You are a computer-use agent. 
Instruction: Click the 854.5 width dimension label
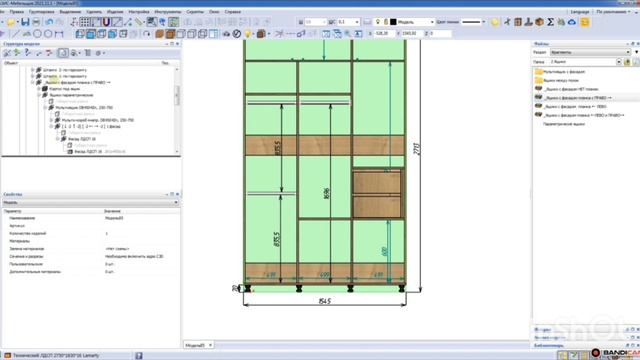tap(324, 301)
